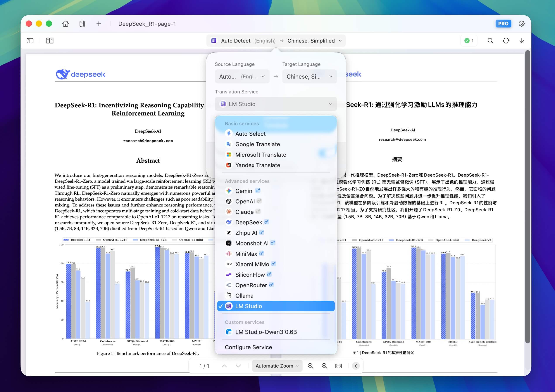This screenshot has width=555, height=392.
Task: Click the PRO badge
Action: tap(503, 24)
